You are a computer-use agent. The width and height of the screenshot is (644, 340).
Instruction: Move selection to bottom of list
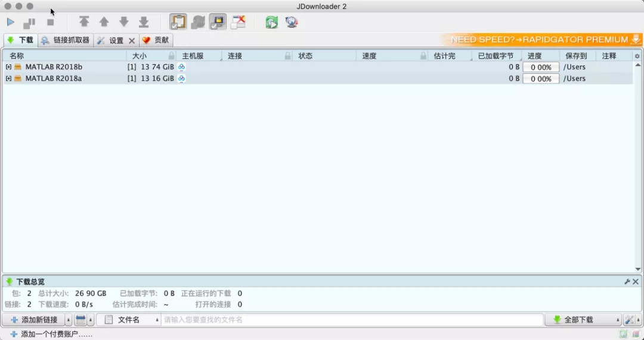click(x=143, y=22)
